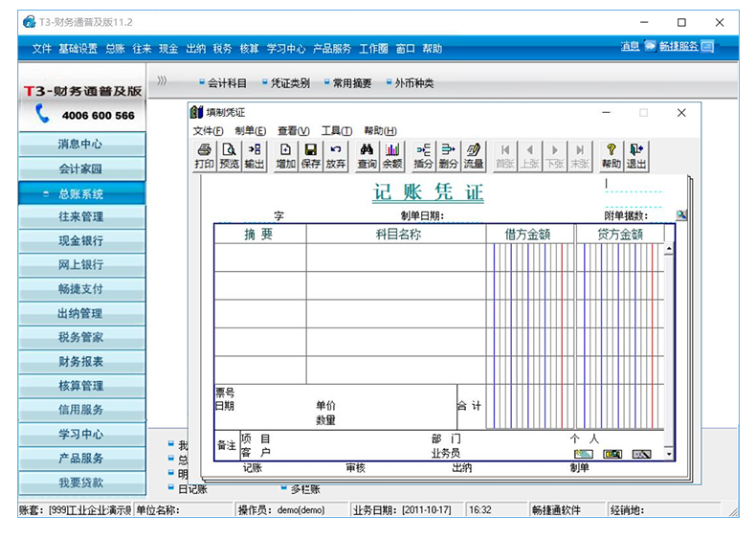This screenshot has width=756, height=539.
Task: Click the 余额 (Balance) chart icon
Action: click(391, 155)
